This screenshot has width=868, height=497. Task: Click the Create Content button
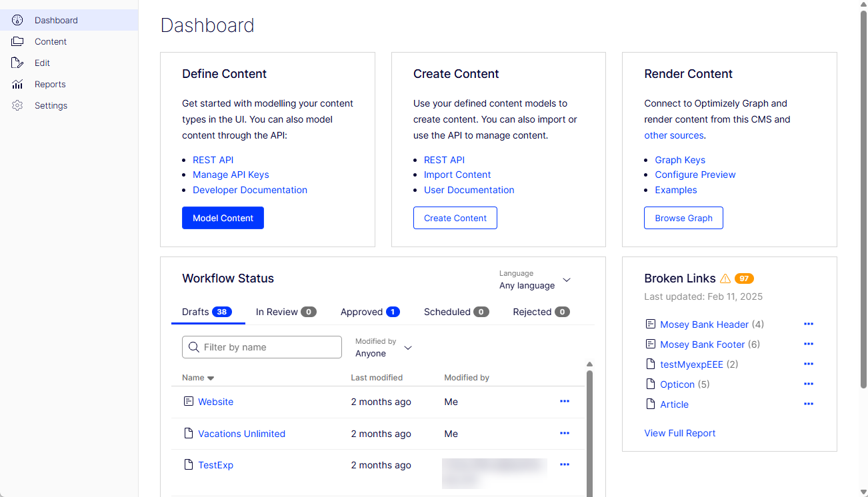(455, 218)
